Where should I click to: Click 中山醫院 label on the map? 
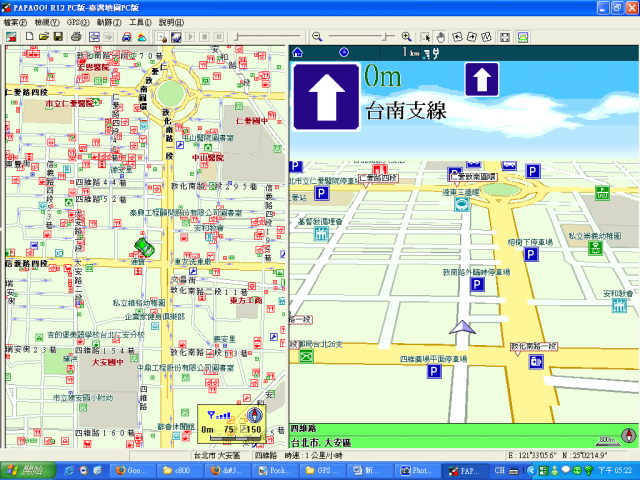[x=208, y=157]
